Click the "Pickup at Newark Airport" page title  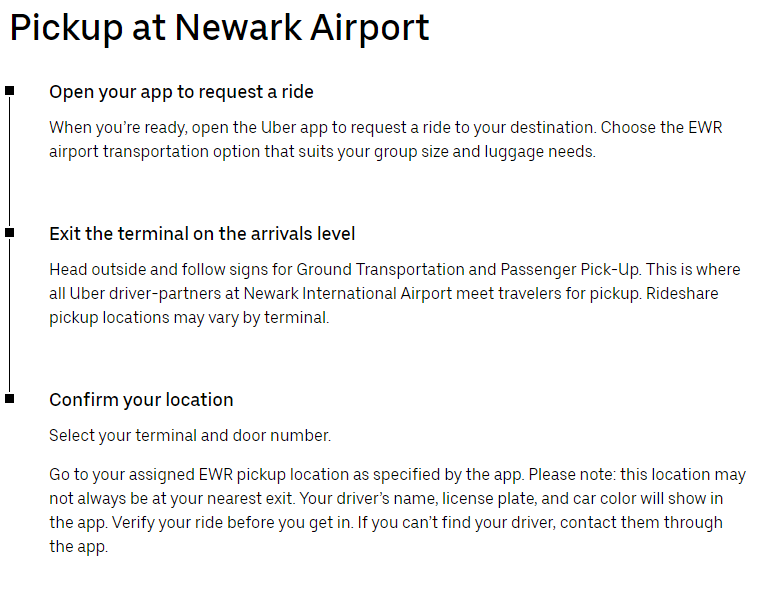tap(219, 28)
